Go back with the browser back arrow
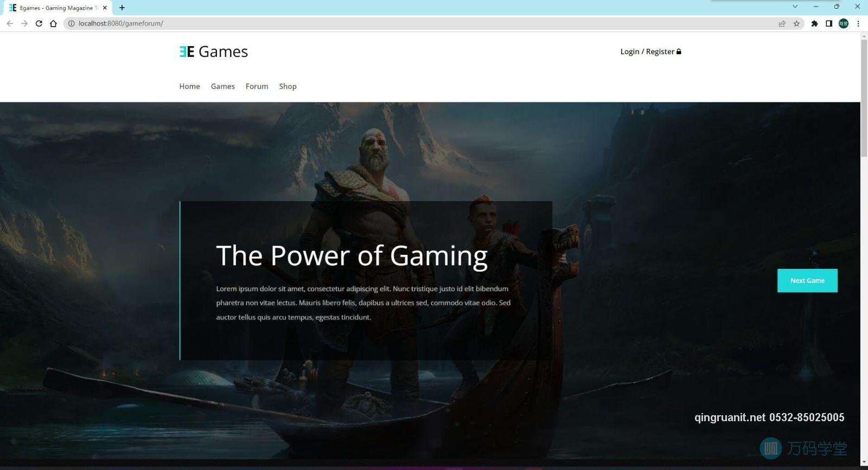 coord(10,23)
